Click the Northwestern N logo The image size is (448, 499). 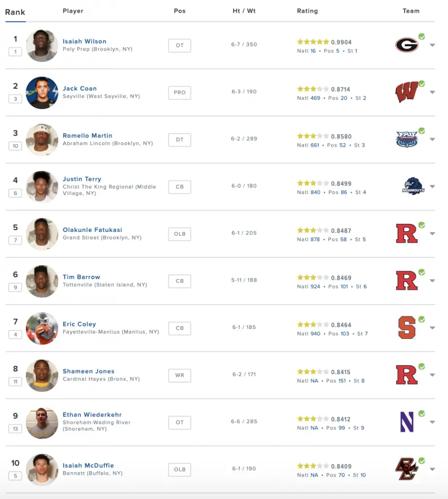tap(407, 422)
